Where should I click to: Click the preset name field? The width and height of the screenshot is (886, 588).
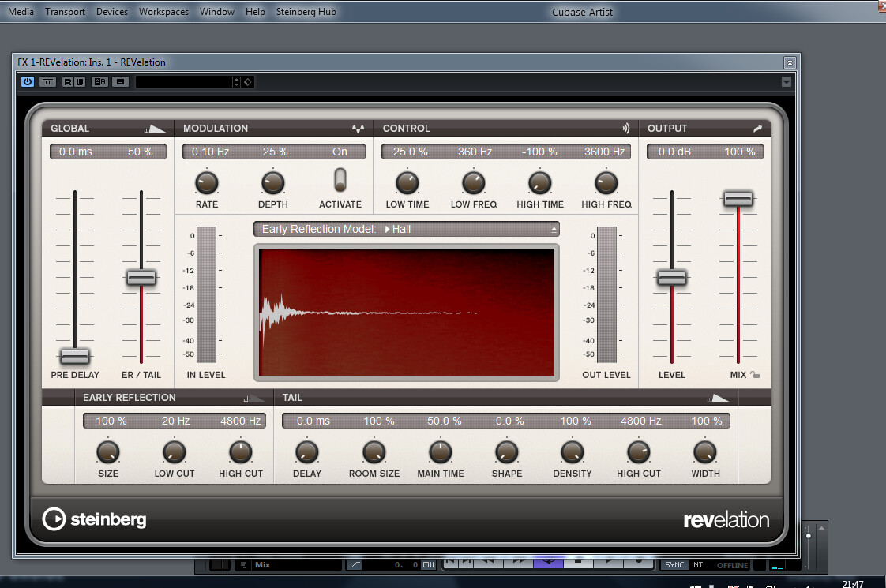tap(184, 82)
